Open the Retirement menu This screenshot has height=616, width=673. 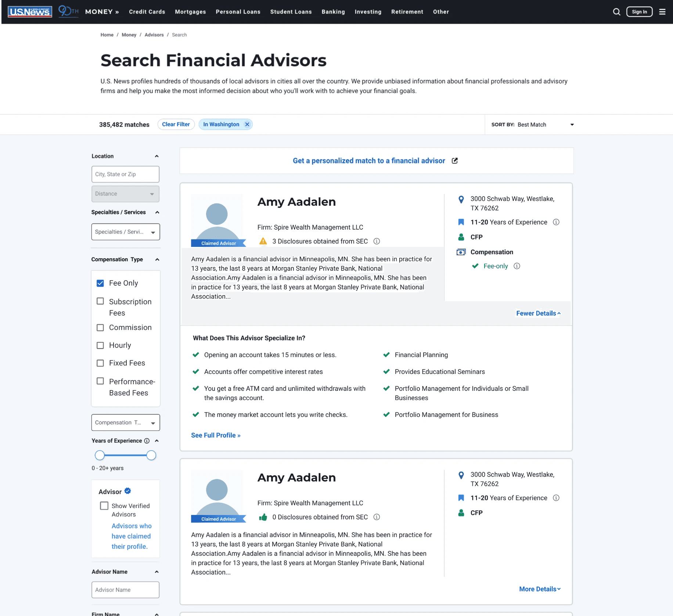coord(407,12)
